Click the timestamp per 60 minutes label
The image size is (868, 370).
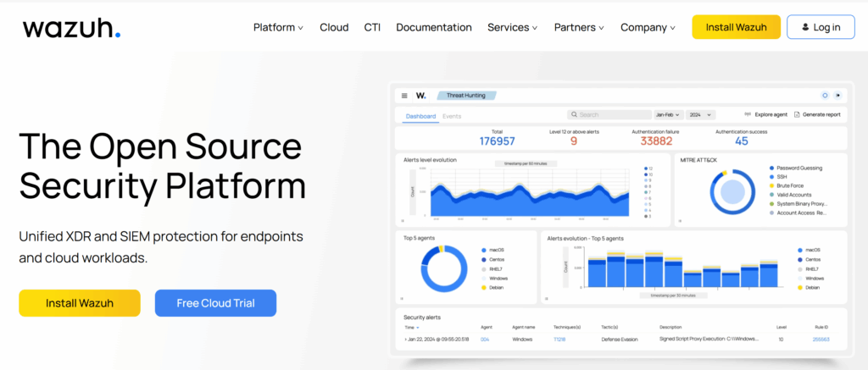[526, 163]
